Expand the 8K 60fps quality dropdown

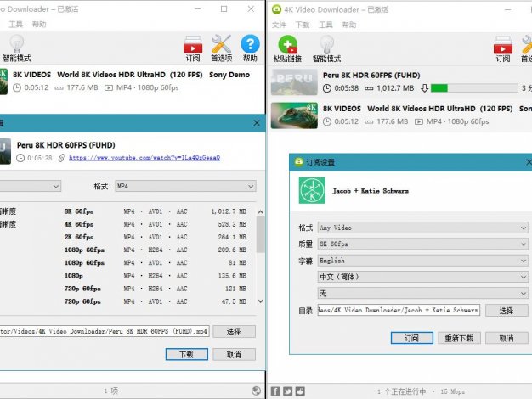click(x=422, y=244)
